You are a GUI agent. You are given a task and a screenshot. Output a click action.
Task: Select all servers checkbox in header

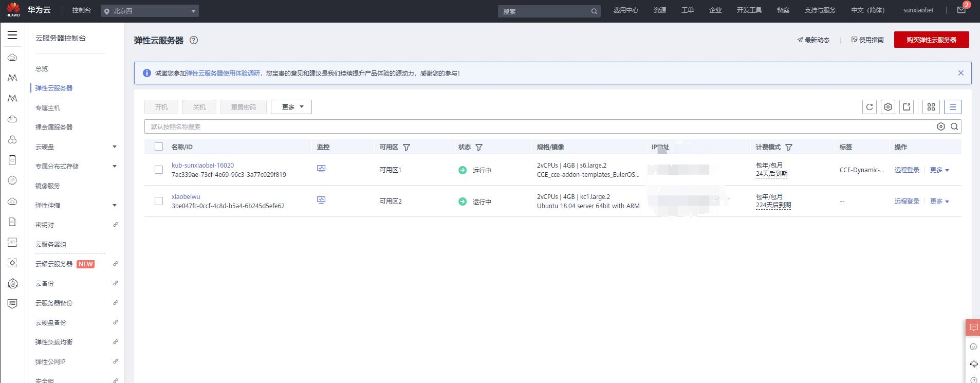coord(159,147)
